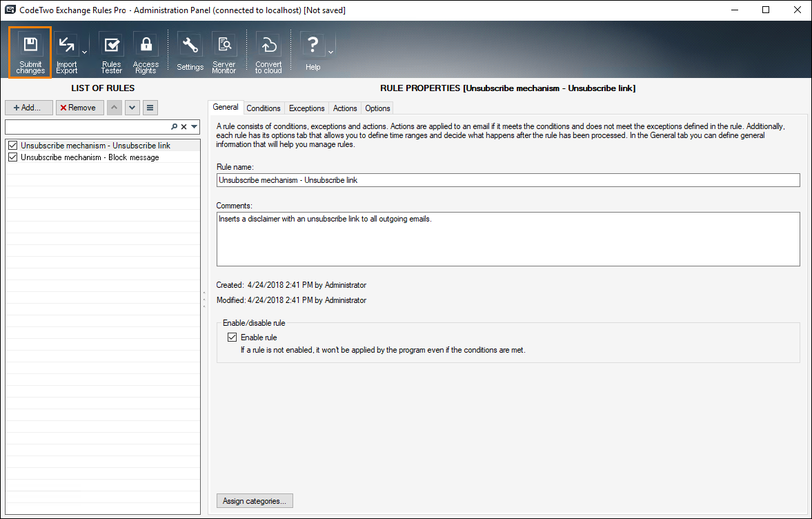Expand the Import Export dropdown arrow
The image size is (812, 519).
point(84,52)
